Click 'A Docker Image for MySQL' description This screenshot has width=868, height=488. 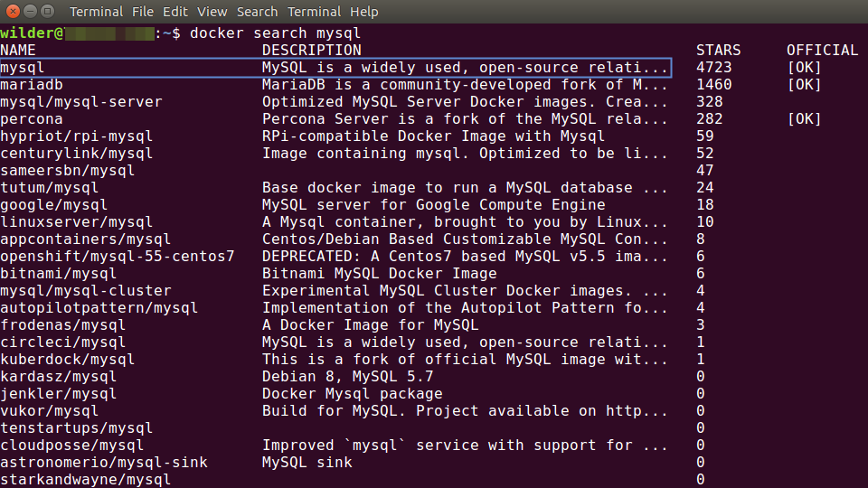[371, 324]
